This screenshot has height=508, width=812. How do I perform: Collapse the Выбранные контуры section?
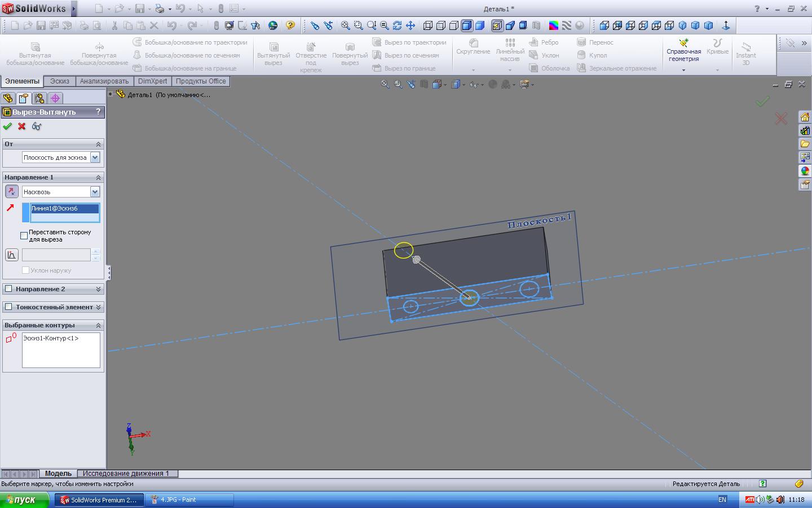coord(98,325)
